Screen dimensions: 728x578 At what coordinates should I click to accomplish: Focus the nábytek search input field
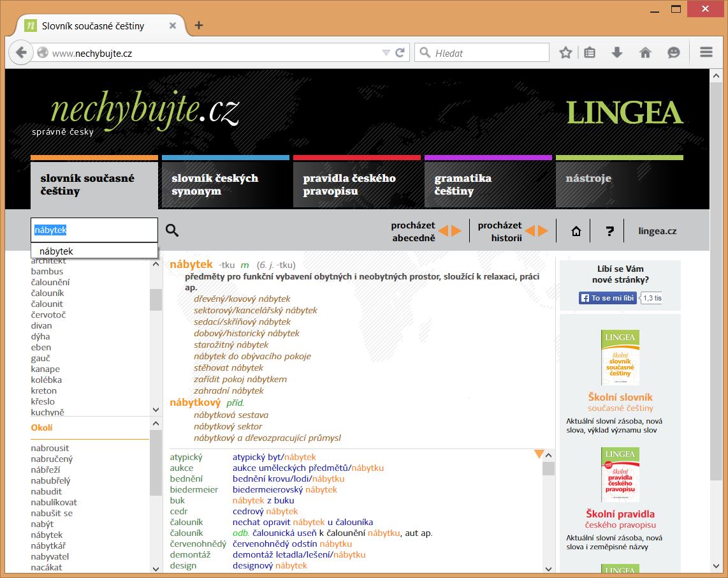coord(94,230)
